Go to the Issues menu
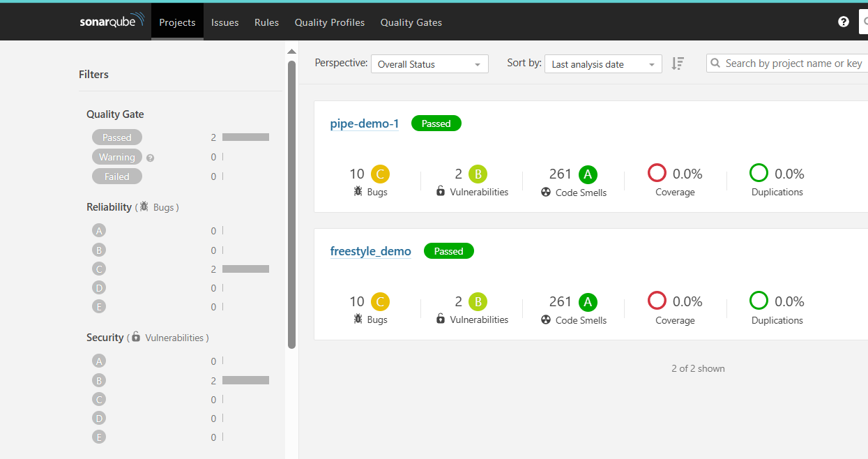The width and height of the screenshot is (868, 459). (224, 22)
